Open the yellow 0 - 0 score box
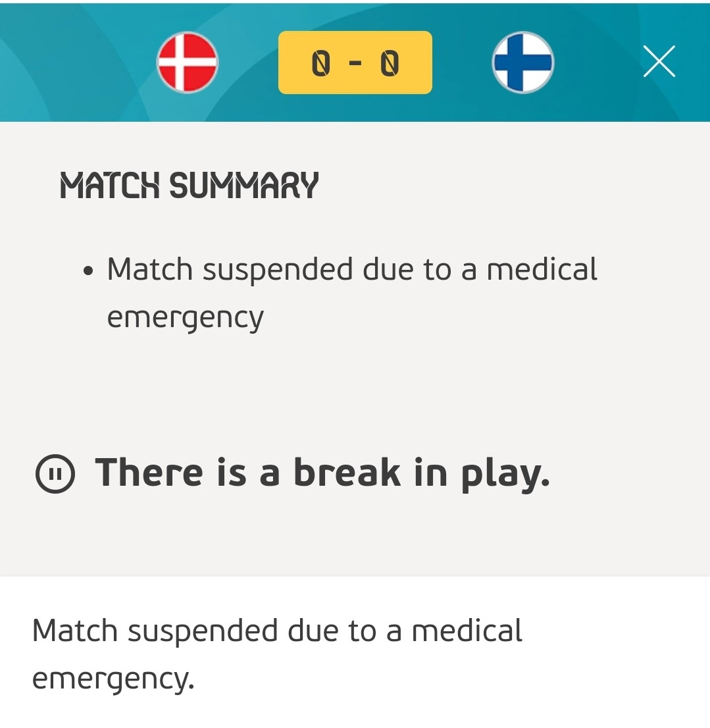Screen dimensions: 710x728 pyautogui.click(x=355, y=63)
